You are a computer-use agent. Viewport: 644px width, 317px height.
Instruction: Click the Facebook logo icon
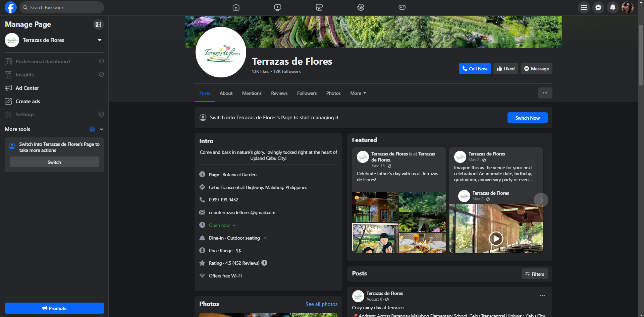pos(11,7)
